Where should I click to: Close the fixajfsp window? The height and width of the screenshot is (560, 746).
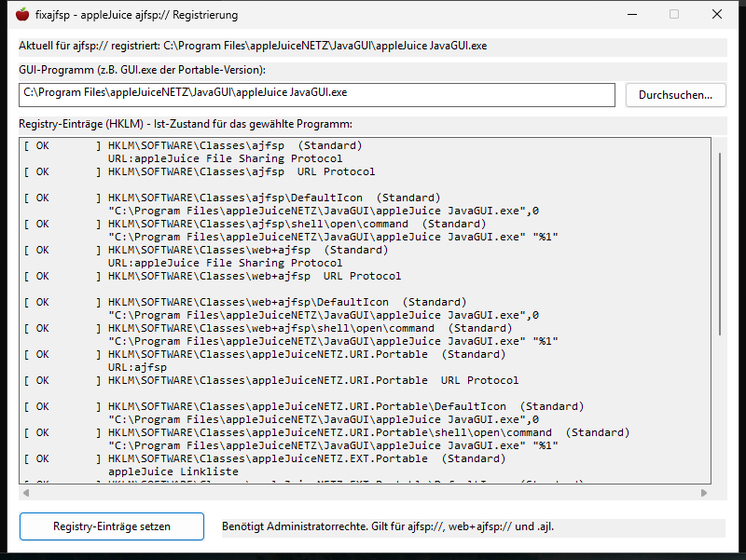pyautogui.click(x=717, y=14)
